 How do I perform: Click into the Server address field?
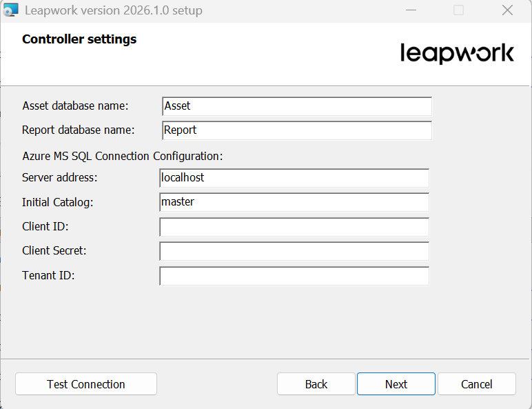click(294, 178)
